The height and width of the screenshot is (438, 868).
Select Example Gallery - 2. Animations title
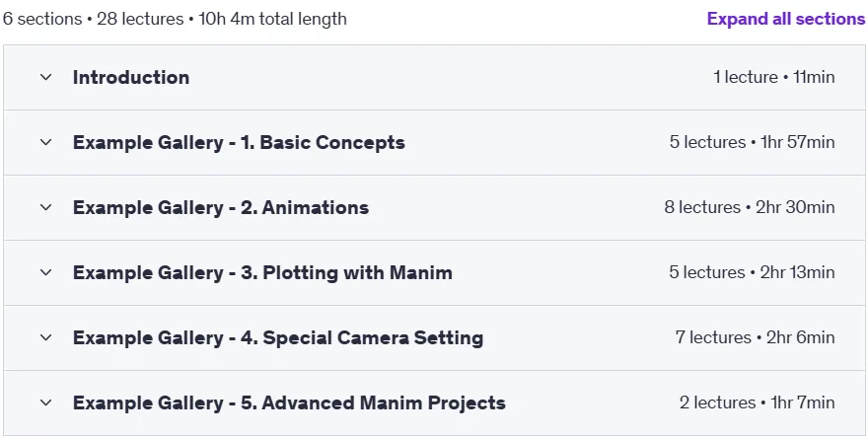click(221, 207)
